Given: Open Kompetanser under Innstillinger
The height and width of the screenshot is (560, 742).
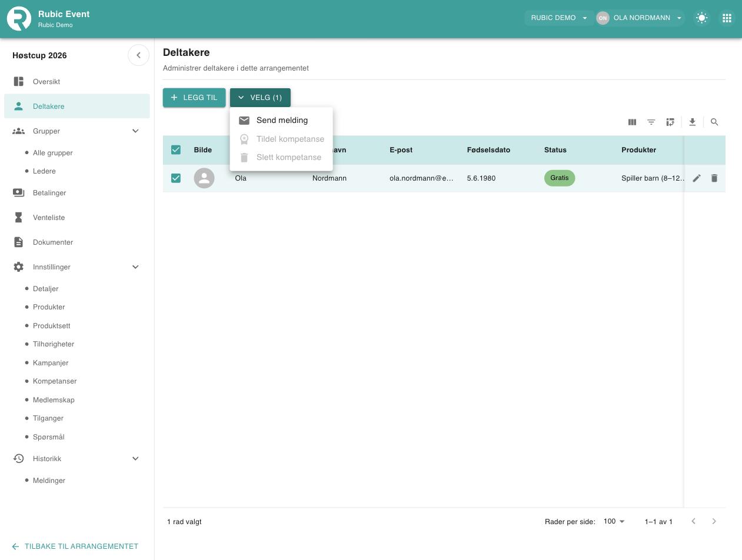Looking at the screenshot, I should (55, 381).
